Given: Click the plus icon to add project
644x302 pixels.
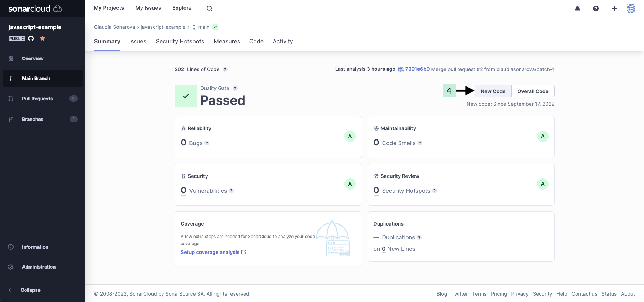Looking at the screenshot, I should 614,9.
